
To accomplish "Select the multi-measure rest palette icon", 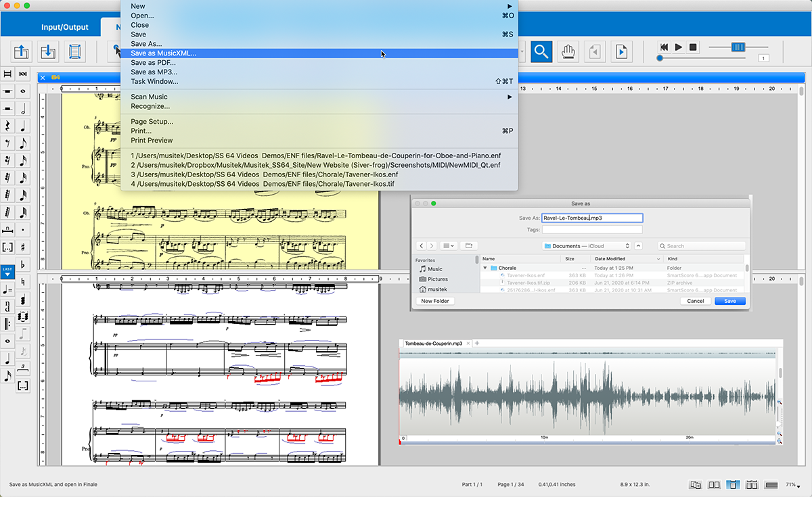I will [x=7, y=230].
